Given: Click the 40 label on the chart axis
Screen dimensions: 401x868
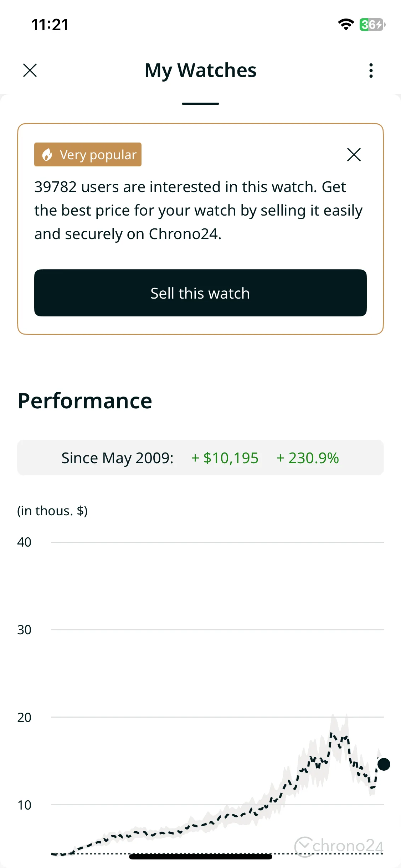Looking at the screenshot, I should click(x=24, y=542).
